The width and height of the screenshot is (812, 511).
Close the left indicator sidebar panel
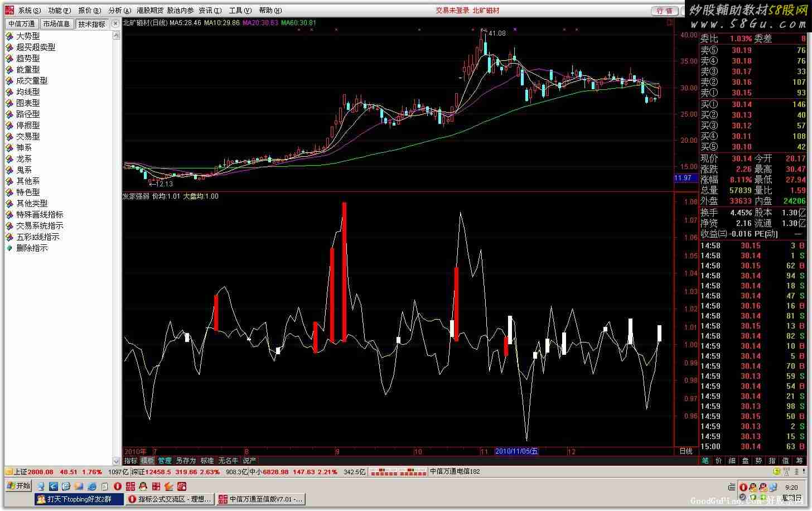(x=115, y=24)
